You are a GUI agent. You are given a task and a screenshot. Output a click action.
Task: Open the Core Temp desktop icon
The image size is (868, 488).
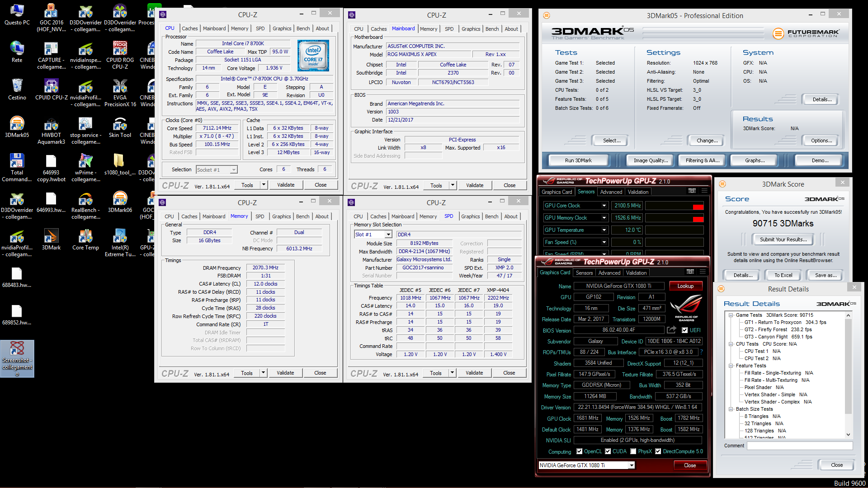click(85, 239)
